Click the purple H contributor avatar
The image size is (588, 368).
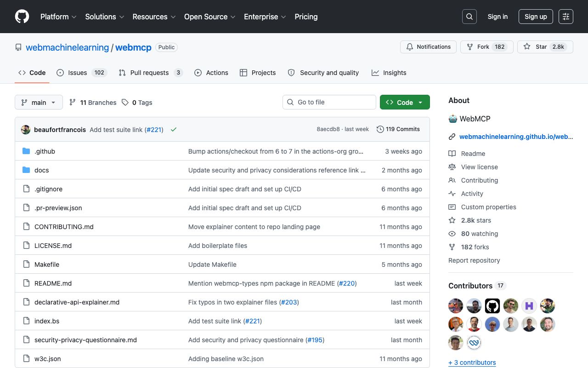529,306
